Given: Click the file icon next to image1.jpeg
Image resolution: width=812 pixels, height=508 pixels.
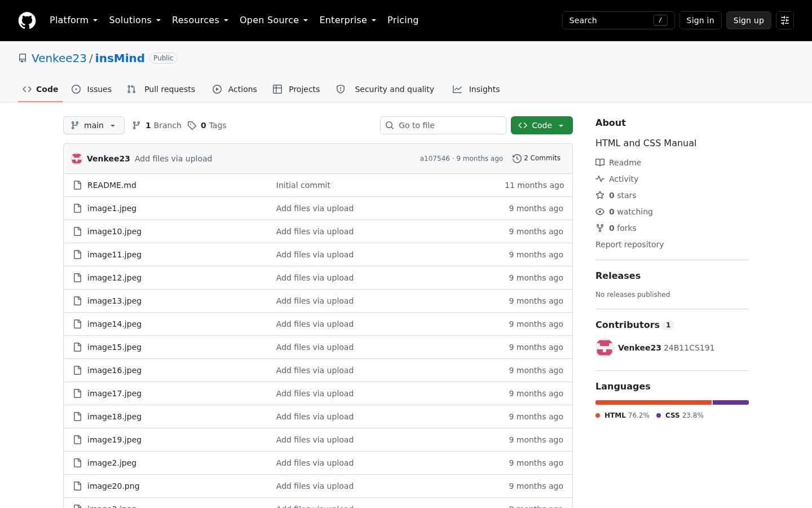Looking at the screenshot, I should (x=78, y=208).
